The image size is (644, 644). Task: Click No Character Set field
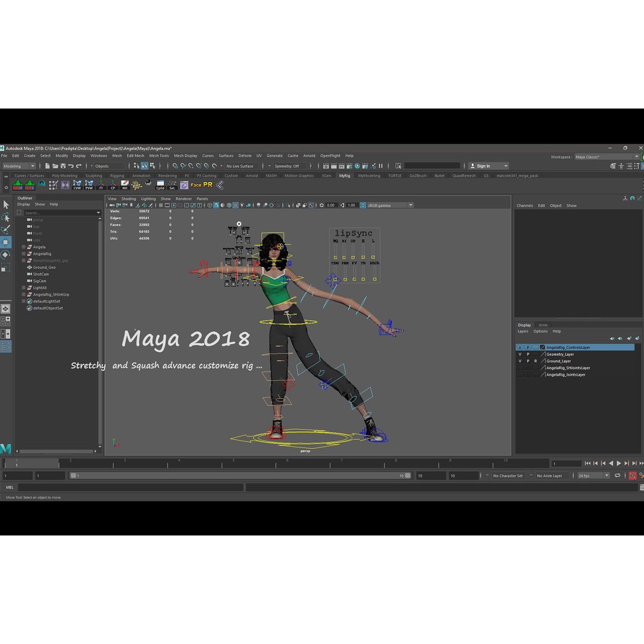coord(507,476)
